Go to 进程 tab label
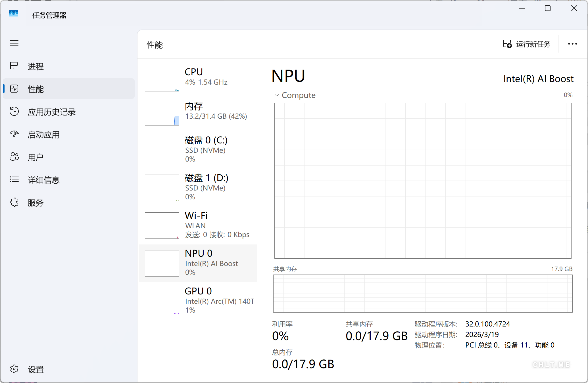 click(36, 66)
